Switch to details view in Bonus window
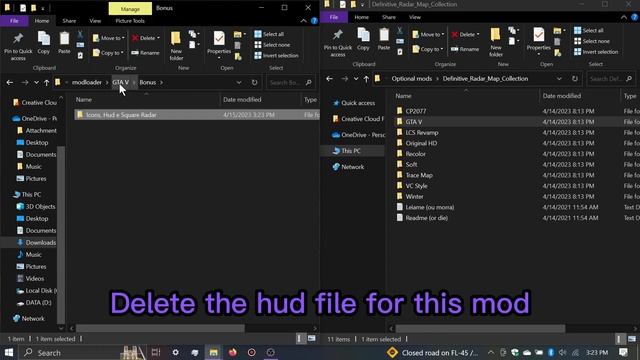This screenshot has width=640, height=360. click(x=300, y=338)
